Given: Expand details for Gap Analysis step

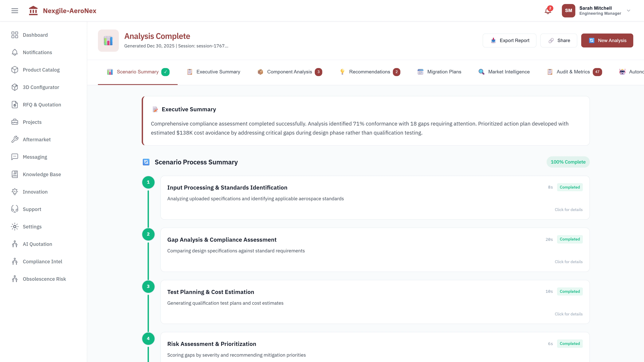Looking at the screenshot, I should tap(569, 262).
